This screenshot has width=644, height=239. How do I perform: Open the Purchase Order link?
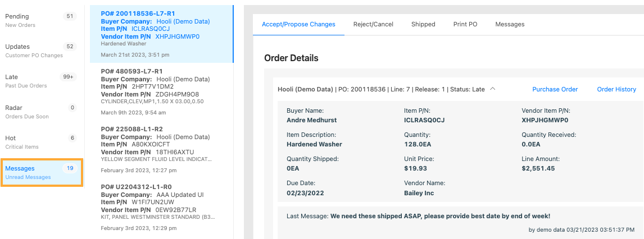click(x=555, y=89)
